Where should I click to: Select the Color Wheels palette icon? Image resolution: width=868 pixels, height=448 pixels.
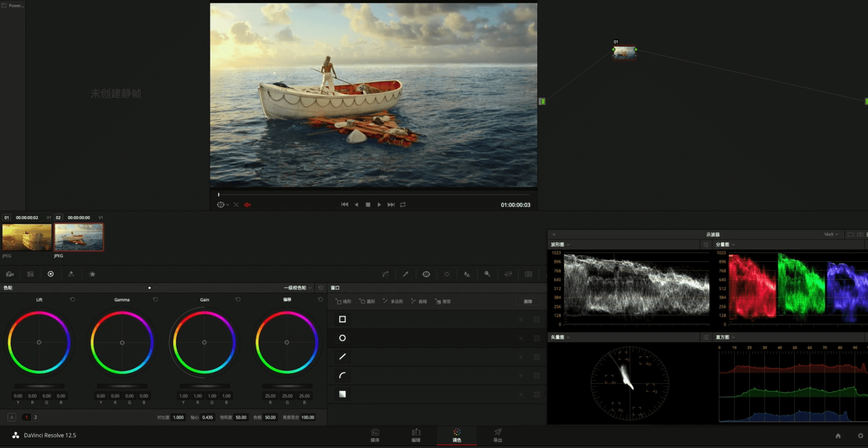coord(51,274)
